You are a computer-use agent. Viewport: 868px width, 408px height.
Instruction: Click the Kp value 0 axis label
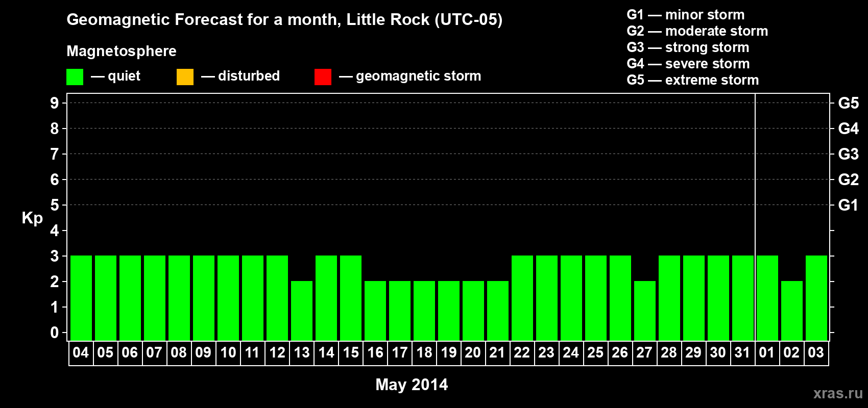click(55, 333)
